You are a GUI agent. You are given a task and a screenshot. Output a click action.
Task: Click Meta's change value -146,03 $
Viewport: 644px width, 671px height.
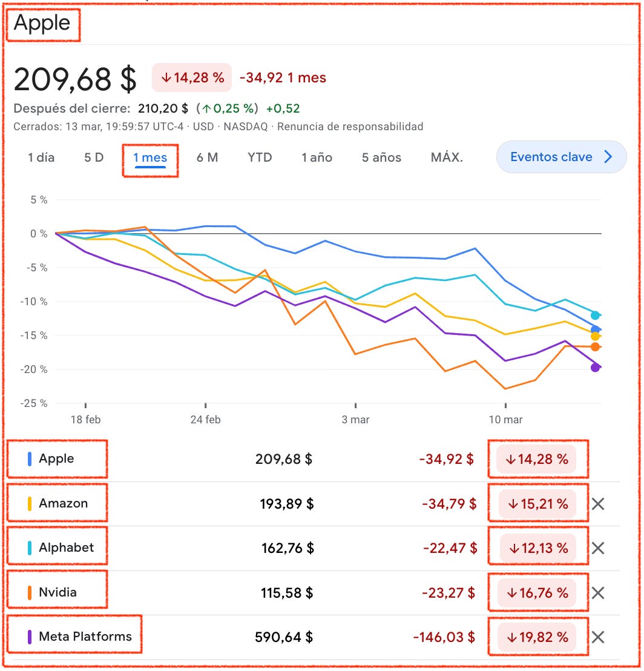pyautogui.click(x=444, y=637)
